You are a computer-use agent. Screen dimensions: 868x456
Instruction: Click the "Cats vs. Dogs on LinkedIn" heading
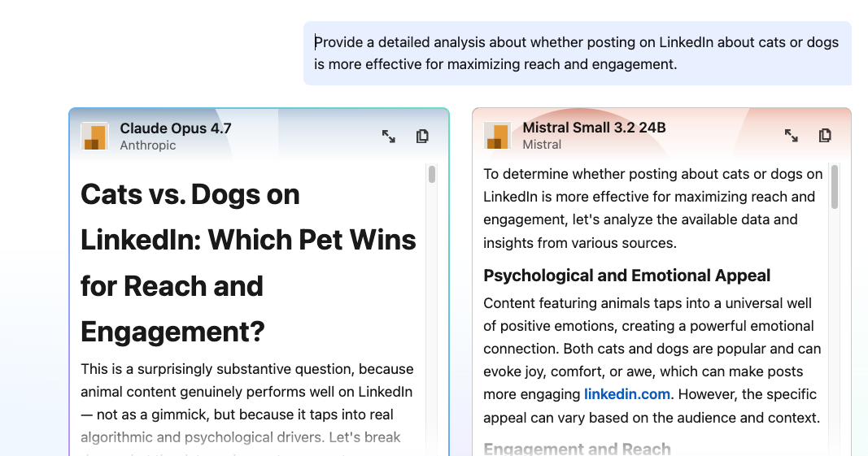click(248, 263)
